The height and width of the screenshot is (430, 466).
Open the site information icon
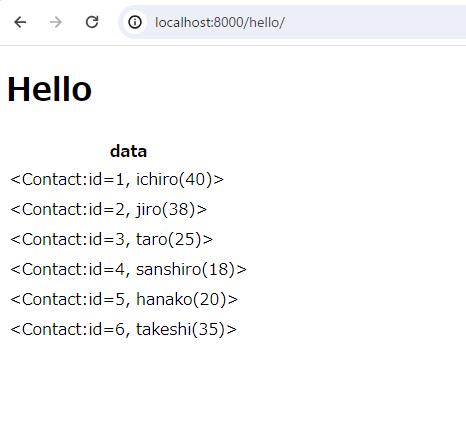[x=135, y=22]
